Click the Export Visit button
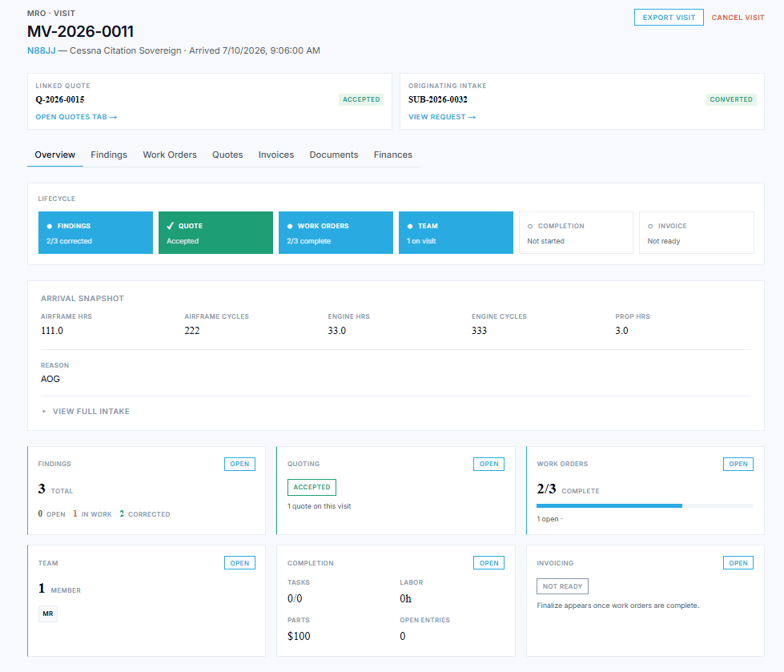This screenshot has height=672, width=784. (669, 18)
